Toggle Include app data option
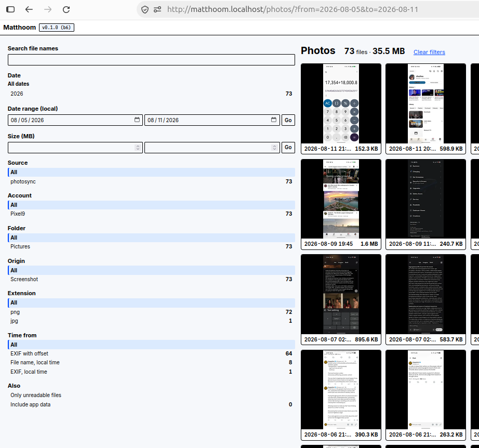 [151, 405]
